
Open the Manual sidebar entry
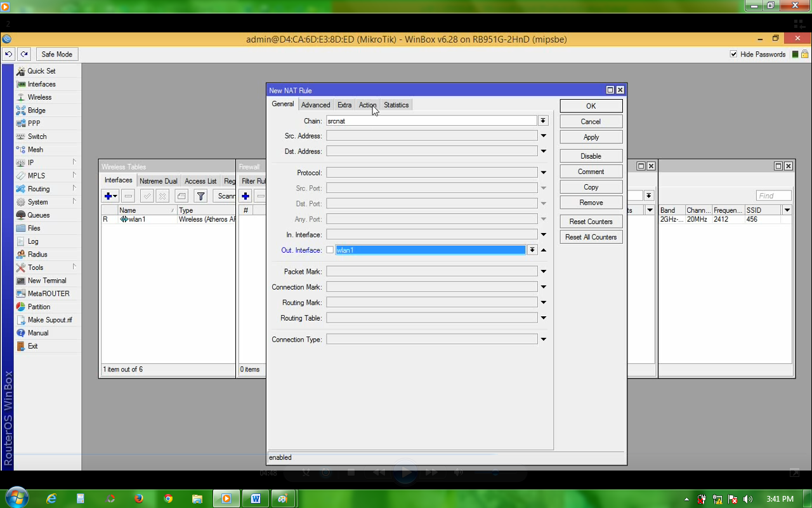pos(37,333)
